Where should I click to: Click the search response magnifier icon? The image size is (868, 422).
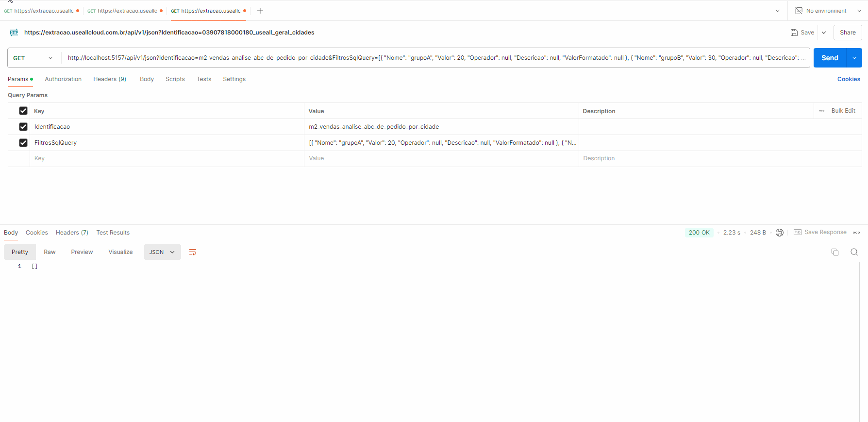[854, 252]
